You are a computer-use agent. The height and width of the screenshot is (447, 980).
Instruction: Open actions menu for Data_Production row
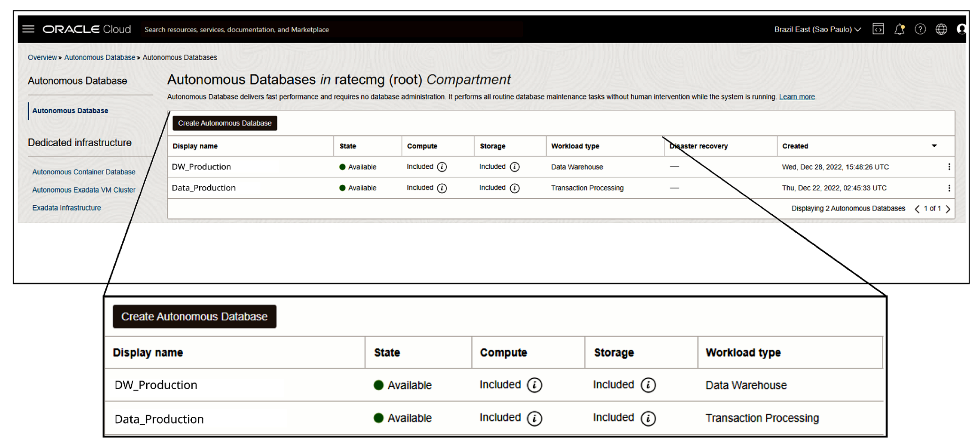click(x=949, y=188)
